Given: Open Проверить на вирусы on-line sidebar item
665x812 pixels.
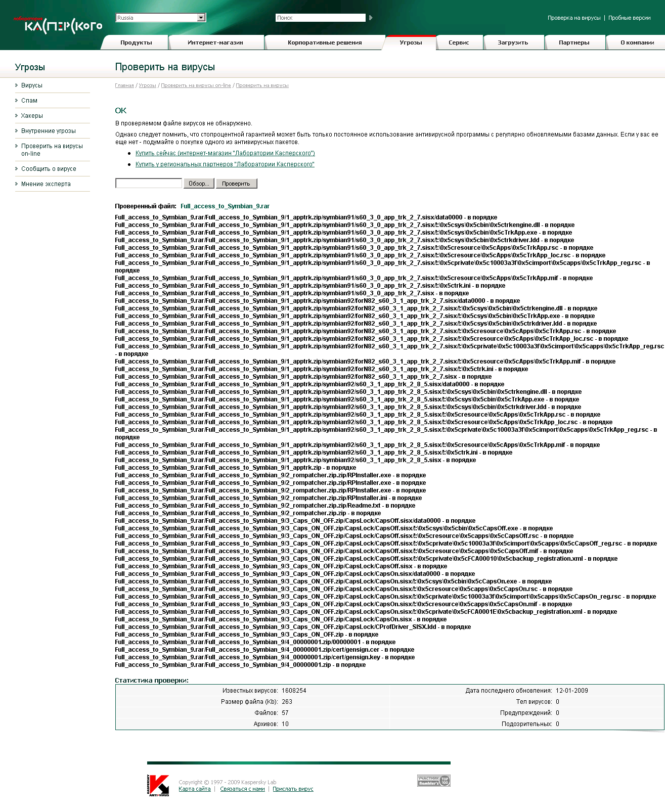Looking at the screenshot, I should pos(52,150).
